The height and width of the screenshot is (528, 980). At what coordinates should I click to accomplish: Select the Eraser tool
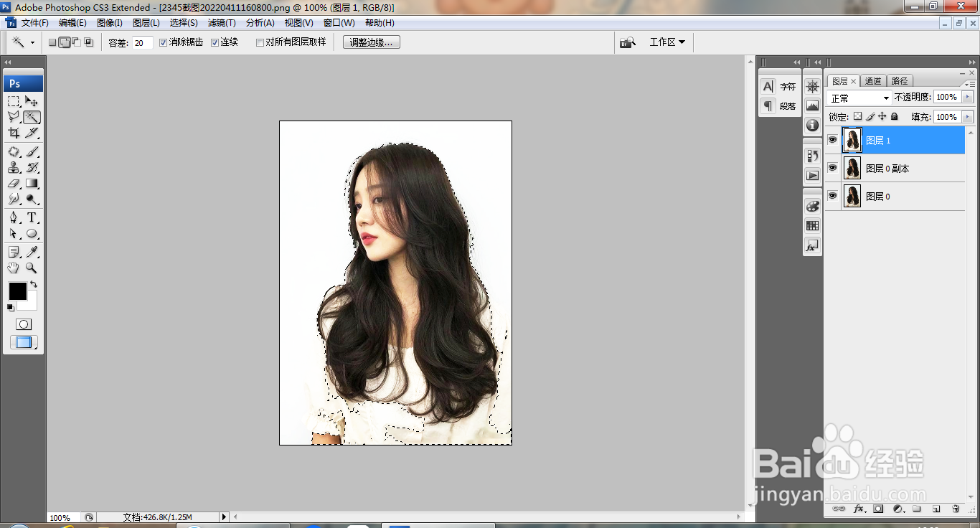(14, 184)
